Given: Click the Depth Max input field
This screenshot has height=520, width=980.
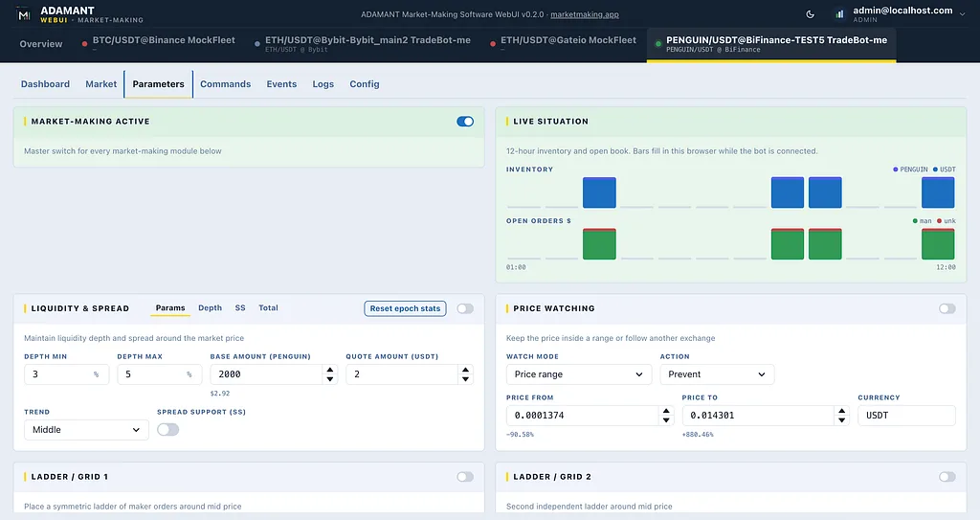Looking at the screenshot, I should point(160,374).
